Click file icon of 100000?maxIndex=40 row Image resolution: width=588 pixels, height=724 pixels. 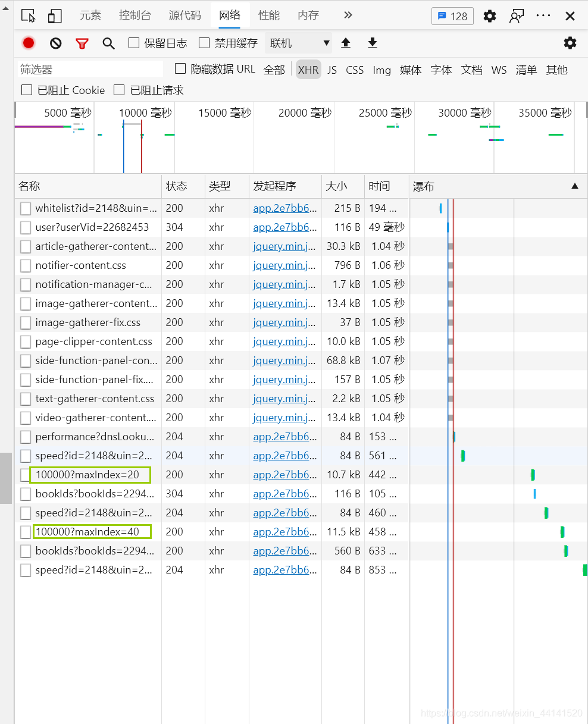26,532
